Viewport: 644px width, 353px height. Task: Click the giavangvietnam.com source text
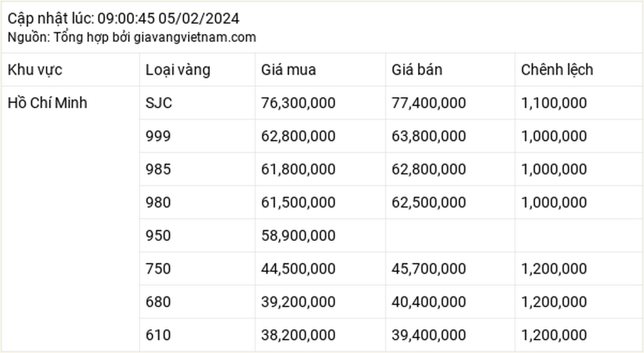tap(194, 37)
